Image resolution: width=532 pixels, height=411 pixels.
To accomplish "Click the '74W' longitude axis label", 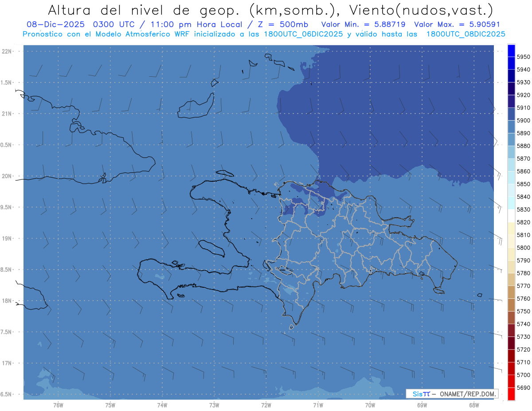I will coord(162,405).
